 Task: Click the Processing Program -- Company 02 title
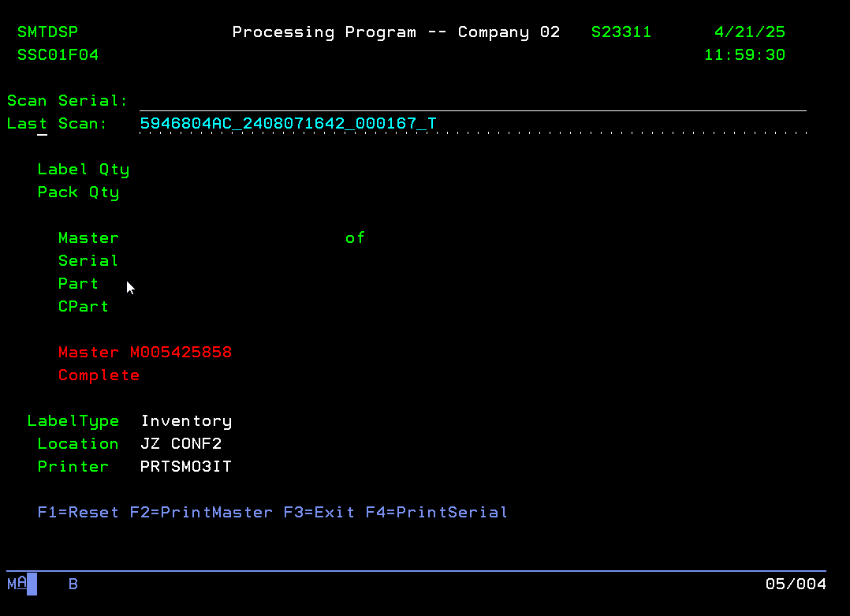[396, 32]
